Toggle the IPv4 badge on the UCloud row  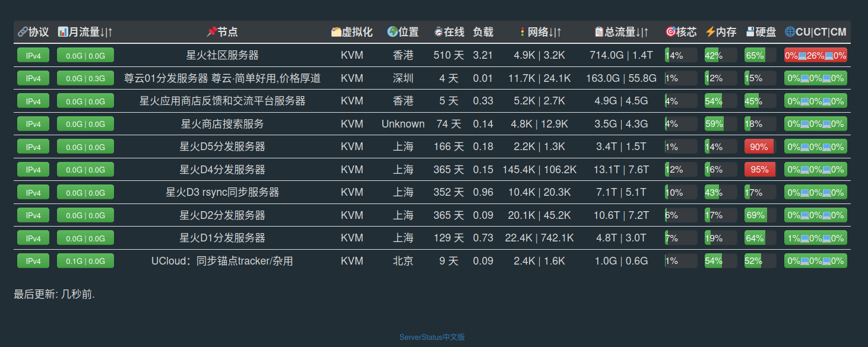pos(33,260)
